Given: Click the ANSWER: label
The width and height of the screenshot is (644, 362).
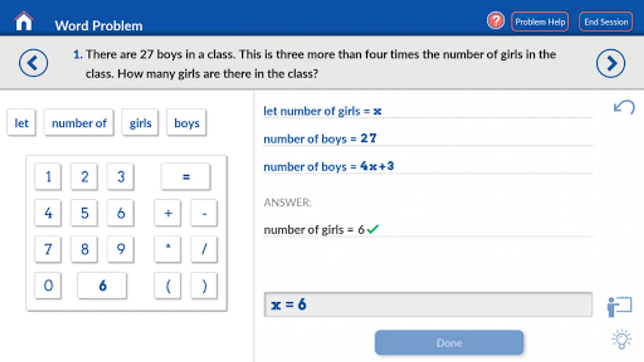Looking at the screenshot, I should tap(287, 202).
